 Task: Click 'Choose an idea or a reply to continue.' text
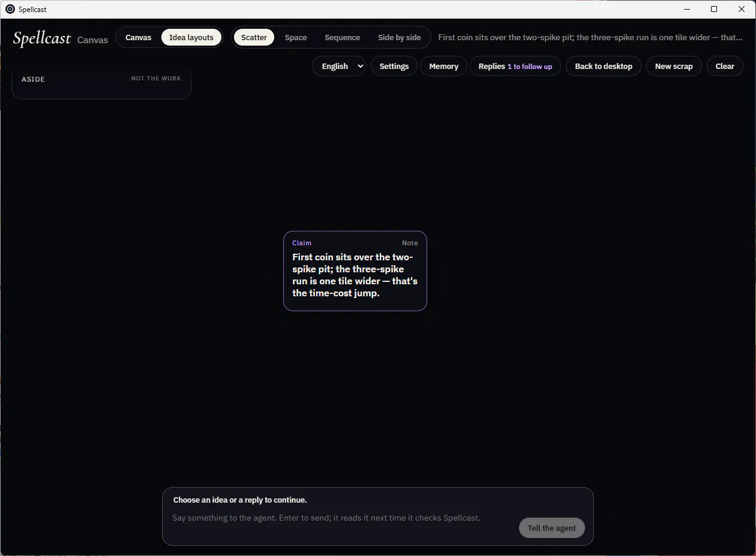[x=240, y=500]
